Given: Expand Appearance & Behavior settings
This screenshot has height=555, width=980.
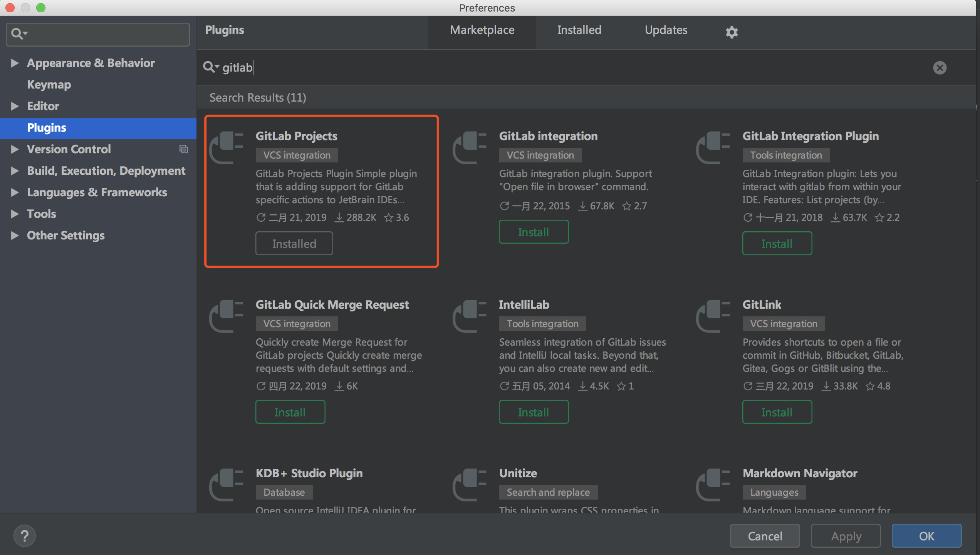Looking at the screenshot, I should [15, 63].
